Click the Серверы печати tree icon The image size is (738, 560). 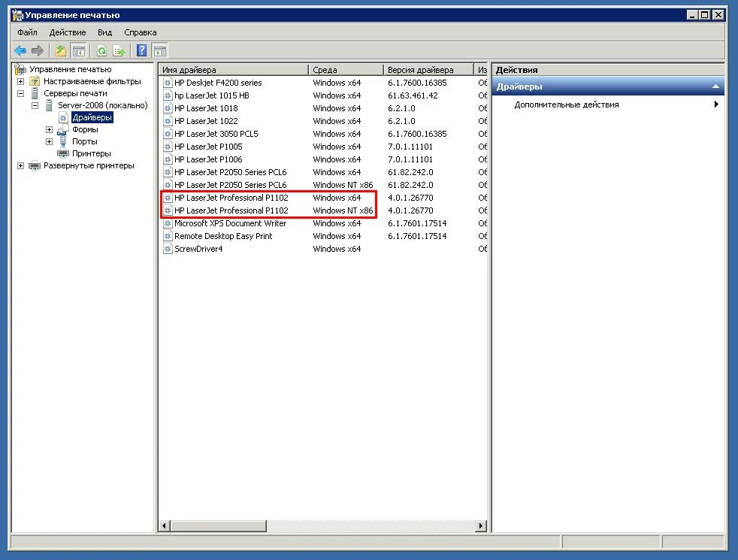click(x=35, y=93)
